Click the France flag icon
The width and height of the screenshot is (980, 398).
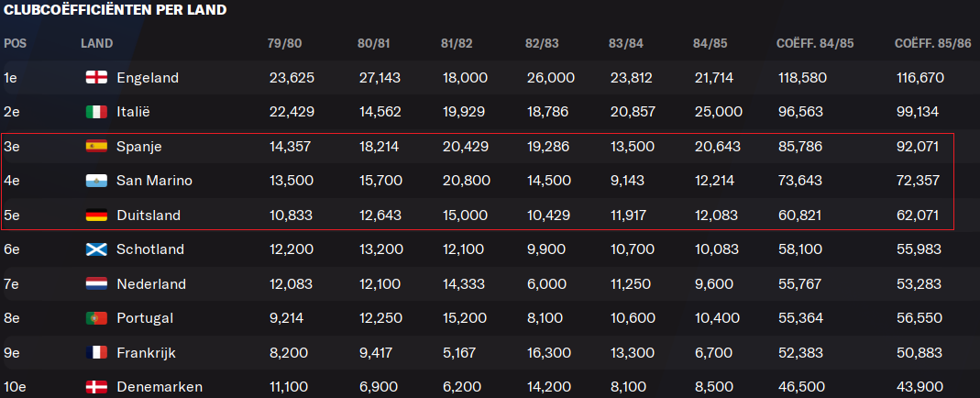click(x=96, y=353)
